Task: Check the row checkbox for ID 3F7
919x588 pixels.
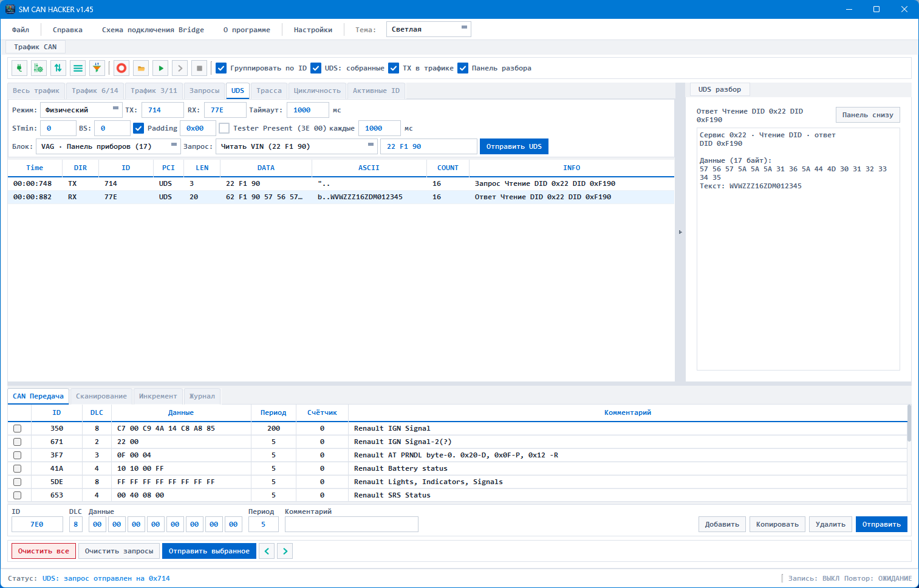Action: 17,455
